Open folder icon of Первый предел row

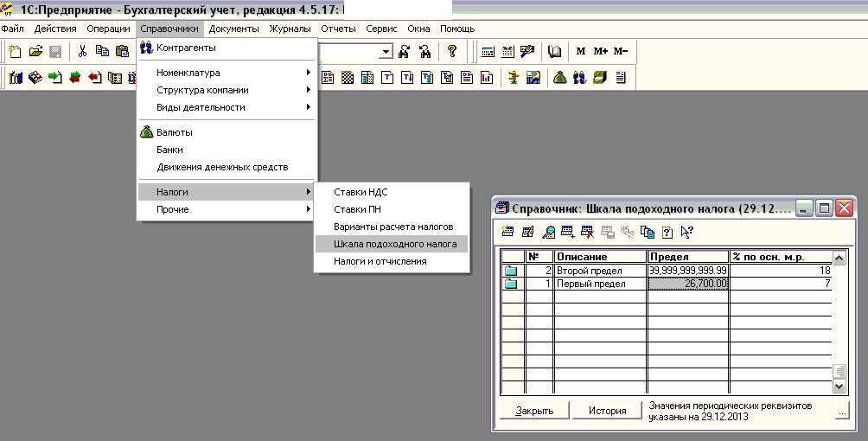(511, 284)
